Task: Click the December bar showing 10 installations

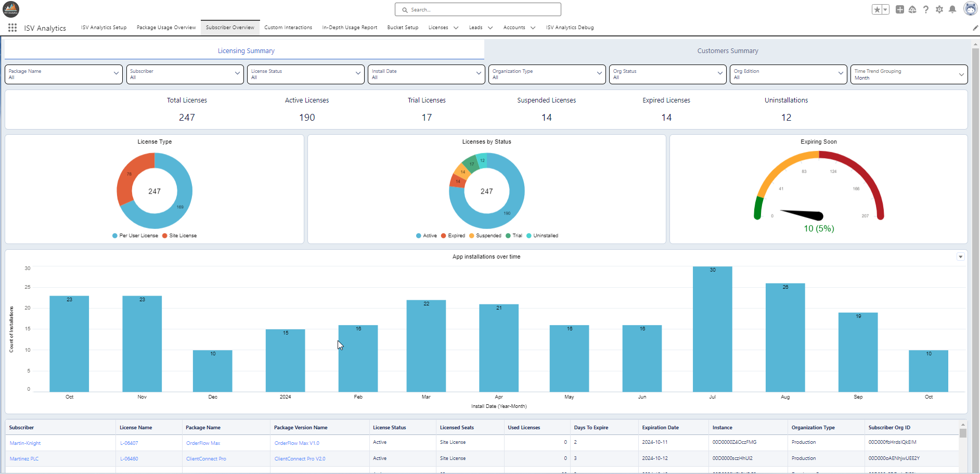Action: [x=213, y=371]
